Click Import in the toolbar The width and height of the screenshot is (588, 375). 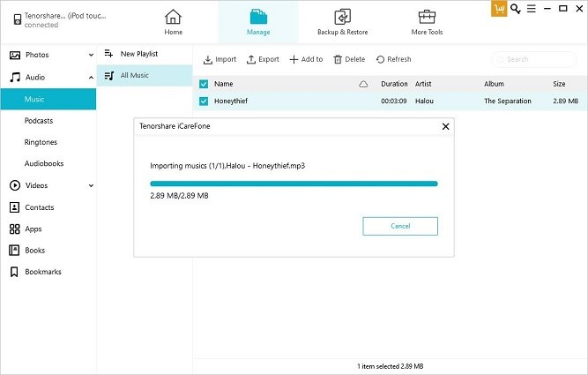220,59
